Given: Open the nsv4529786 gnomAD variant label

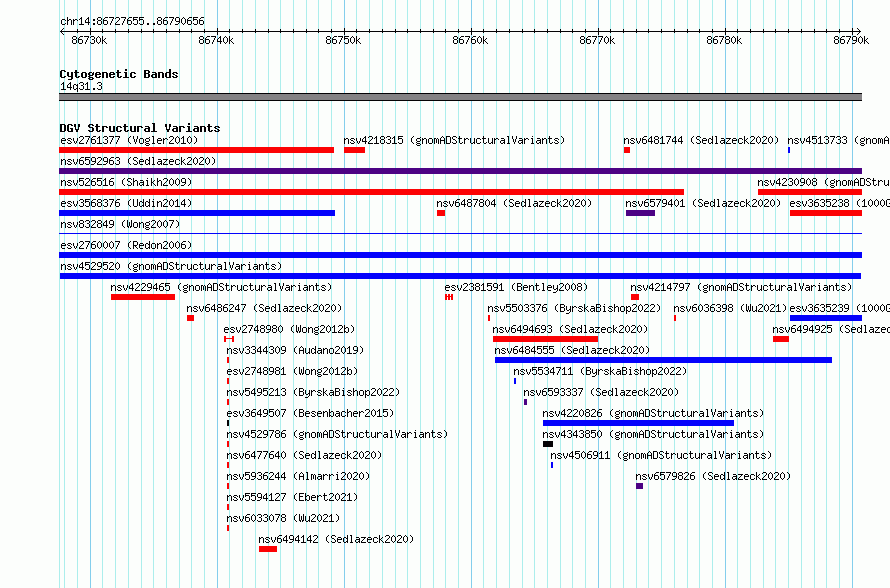Looking at the screenshot, I should (x=337, y=434).
